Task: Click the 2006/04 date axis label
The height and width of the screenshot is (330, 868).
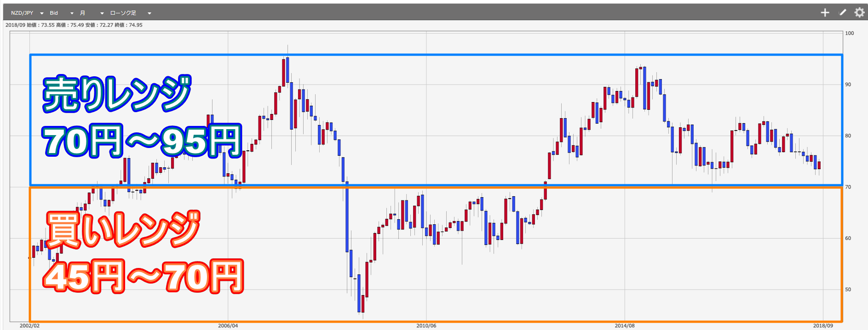Action: click(228, 326)
